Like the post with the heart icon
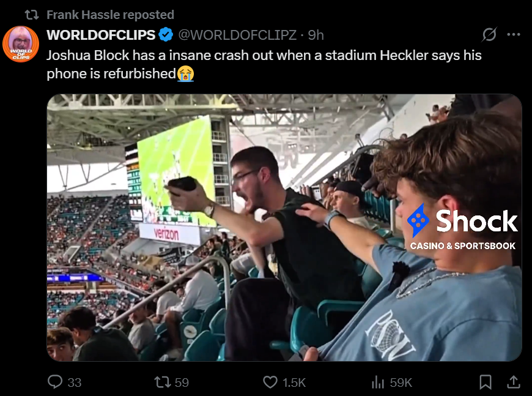 click(x=270, y=382)
